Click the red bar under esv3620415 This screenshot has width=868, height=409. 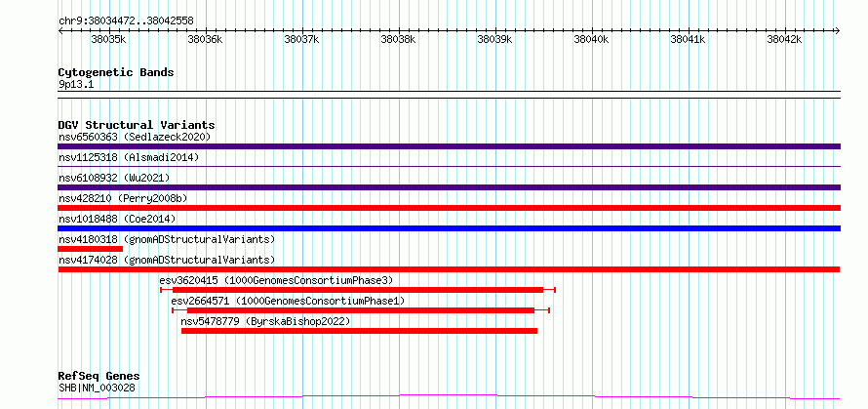[x=358, y=290]
